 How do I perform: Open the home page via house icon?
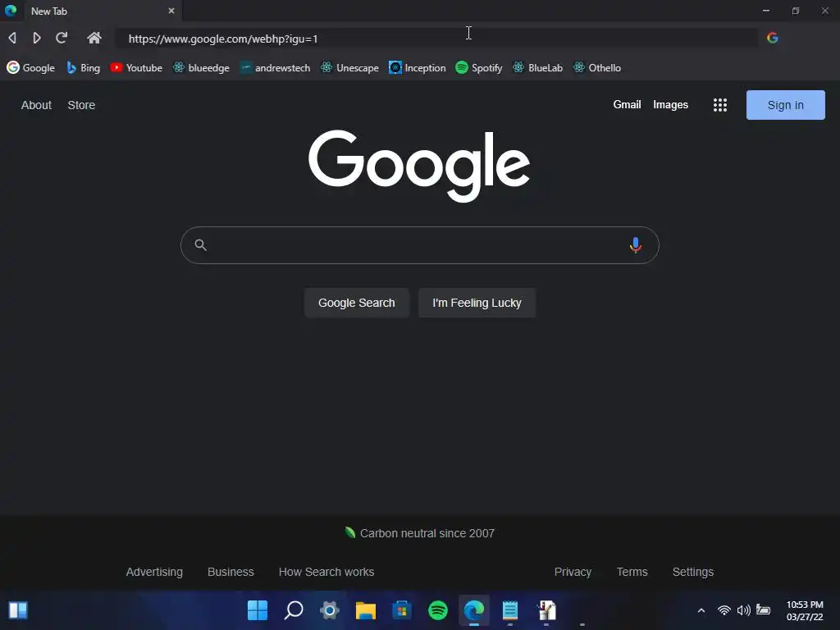pyautogui.click(x=94, y=38)
